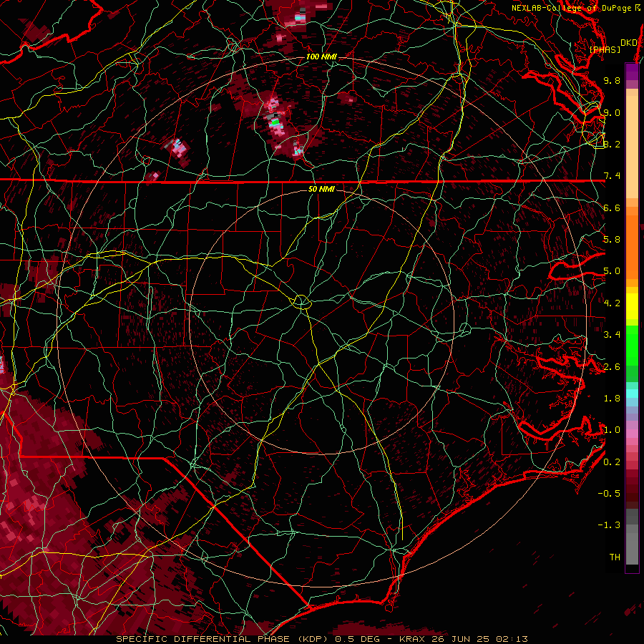Click the 26 JUN 25 date text
The width and height of the screenshot is (644, 644).
pyautogui.click(x=462, y=639)
